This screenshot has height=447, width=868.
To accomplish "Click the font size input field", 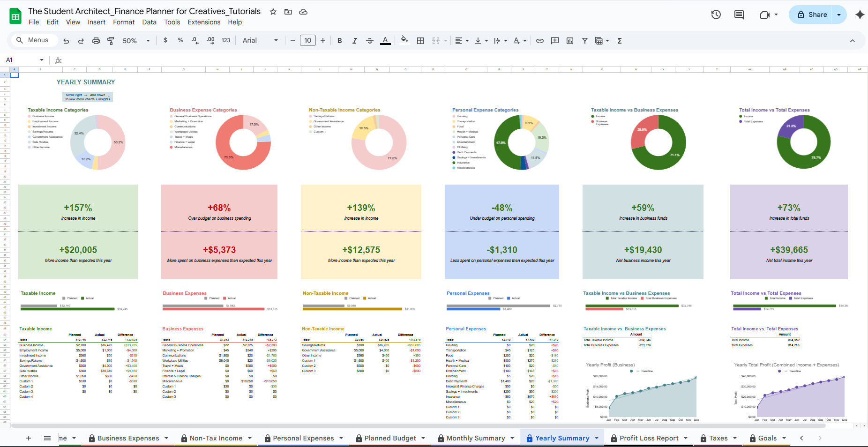I will pos(308,41).
